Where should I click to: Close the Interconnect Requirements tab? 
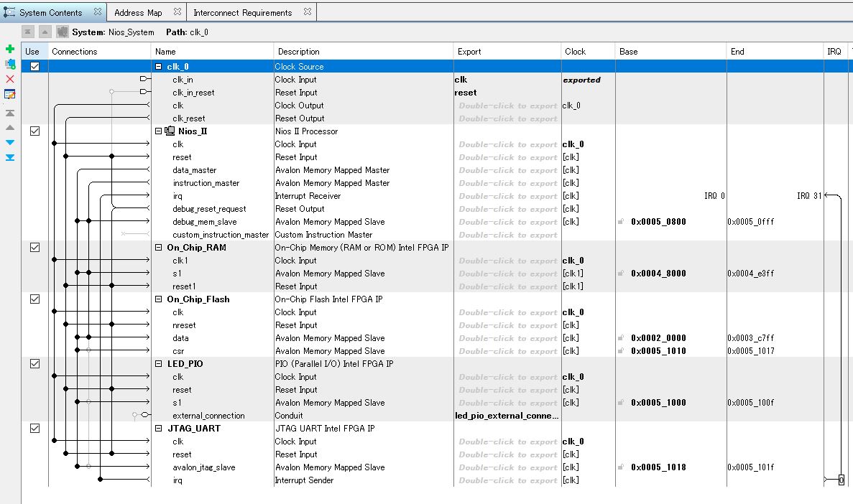click(308, 11)
